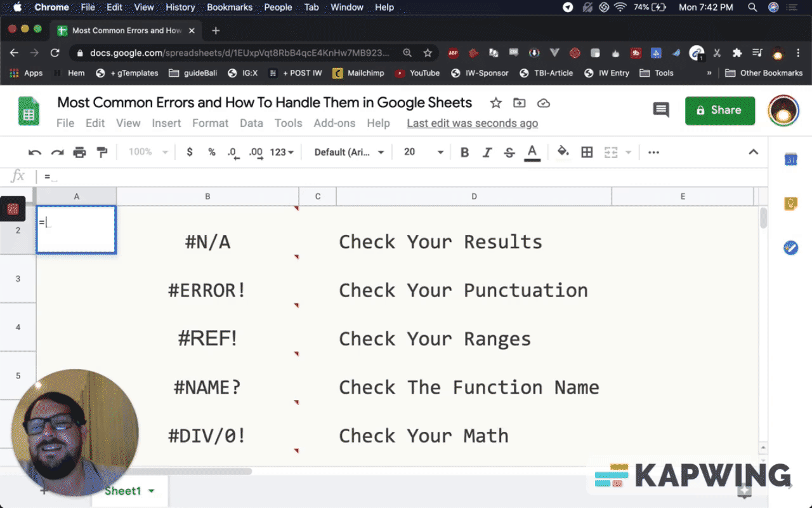Go back in Chrome
The height and width of the screenshot is (508, 812).
click(14, 53)
